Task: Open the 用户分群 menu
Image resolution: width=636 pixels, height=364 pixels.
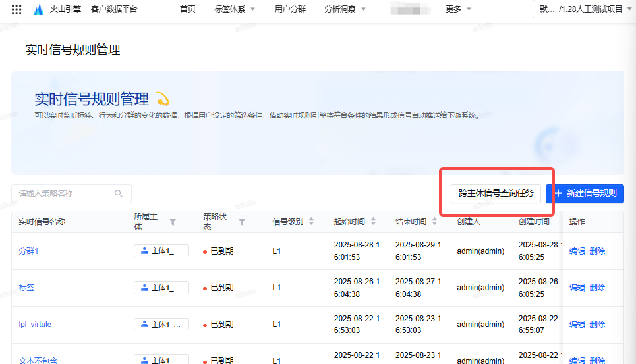Action: pyautogui.click(x=290, y=9)
